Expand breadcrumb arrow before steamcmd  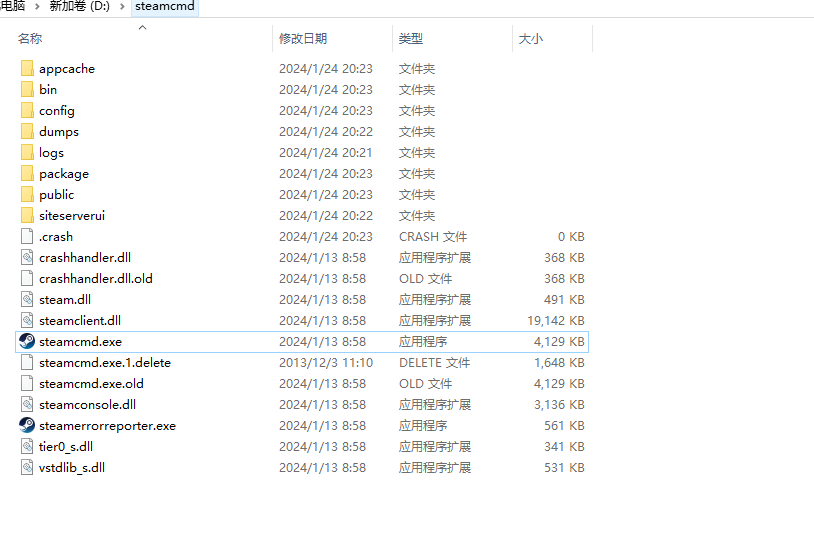tap(123, 6)
